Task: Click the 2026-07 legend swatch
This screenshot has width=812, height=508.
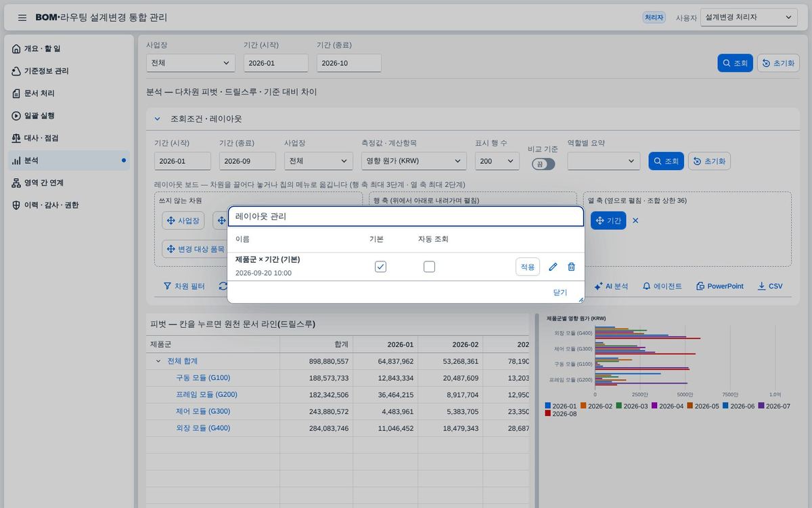Action: coord(761,406)
